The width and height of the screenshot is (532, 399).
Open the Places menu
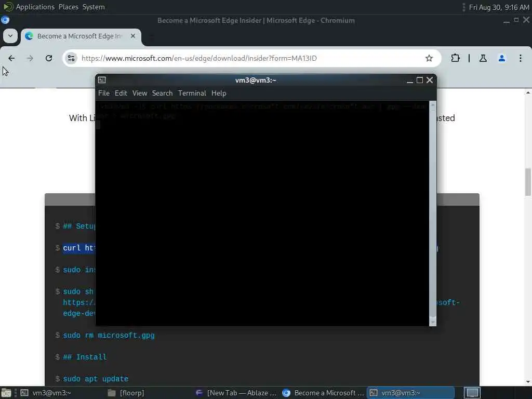[x=68, y=7]
